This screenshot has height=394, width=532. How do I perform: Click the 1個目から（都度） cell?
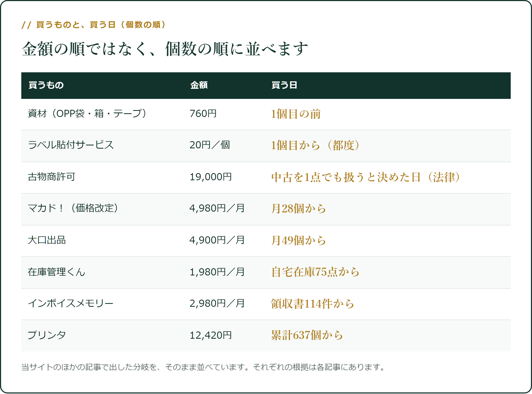[315, 145]
